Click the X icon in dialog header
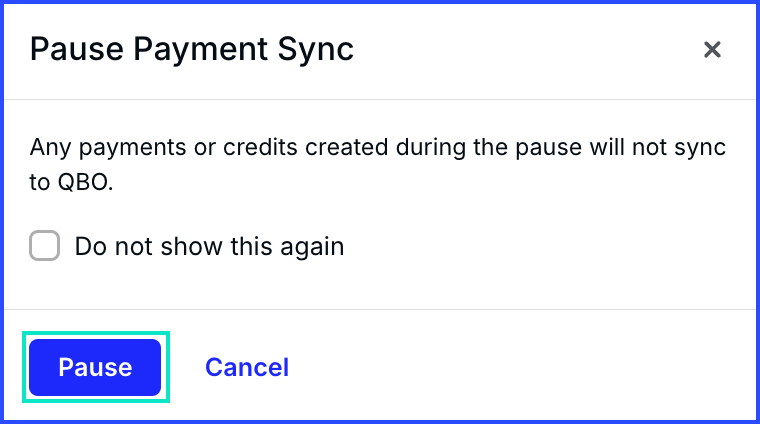The width and height of the screenshot is (760, 424). coord(712,49)
